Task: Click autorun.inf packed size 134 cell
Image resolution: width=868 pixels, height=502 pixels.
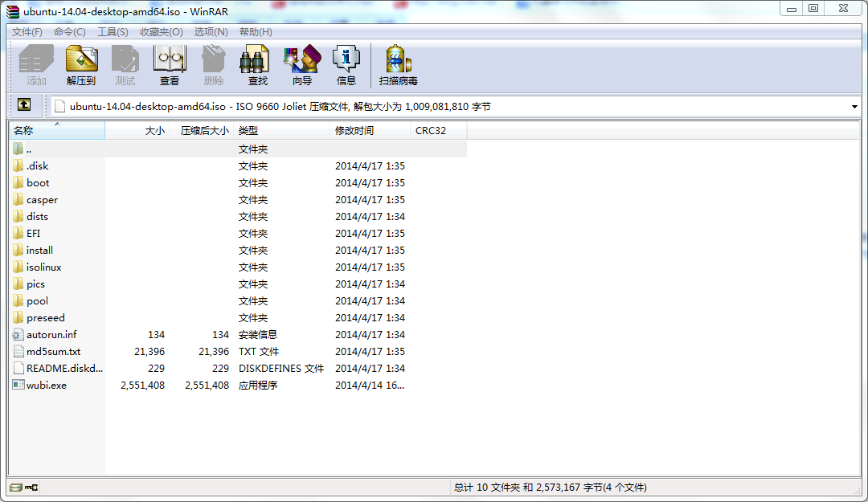Action: [220, 334]
